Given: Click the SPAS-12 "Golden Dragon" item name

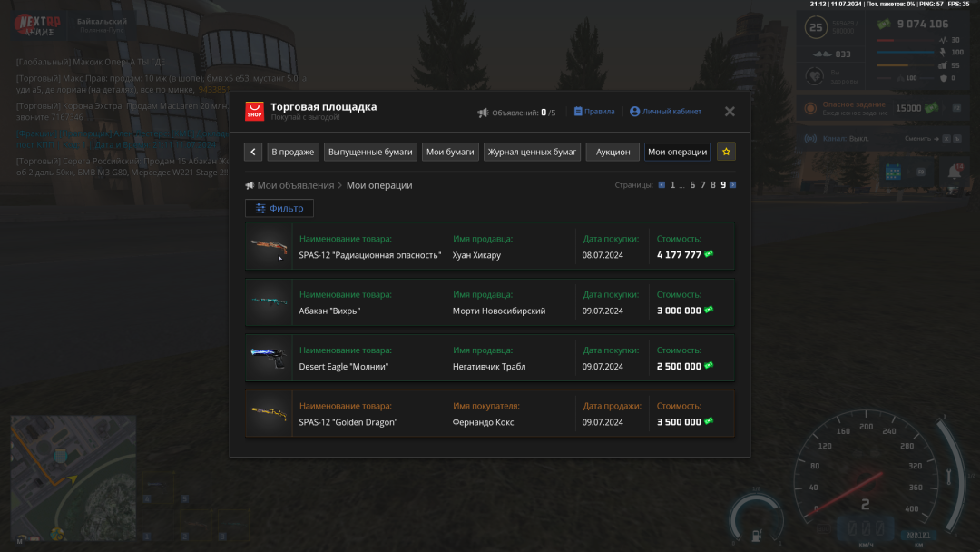Looking at the screenshot, I should 348,422.
